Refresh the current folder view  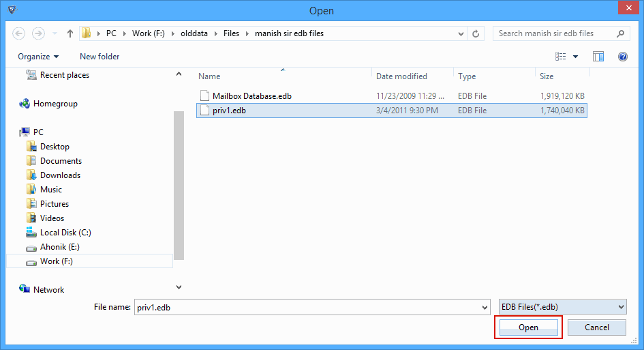click(476, 33)
